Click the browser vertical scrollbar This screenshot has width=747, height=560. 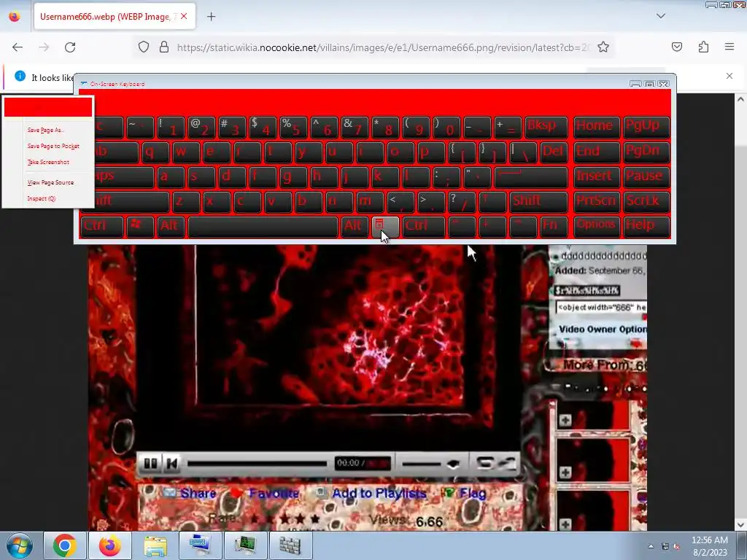pos(740,312)
